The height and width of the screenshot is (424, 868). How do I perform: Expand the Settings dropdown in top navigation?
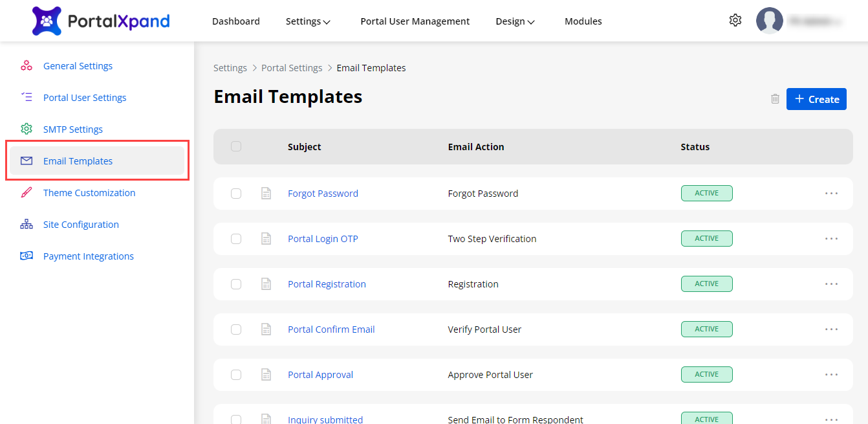coord(308,21)
